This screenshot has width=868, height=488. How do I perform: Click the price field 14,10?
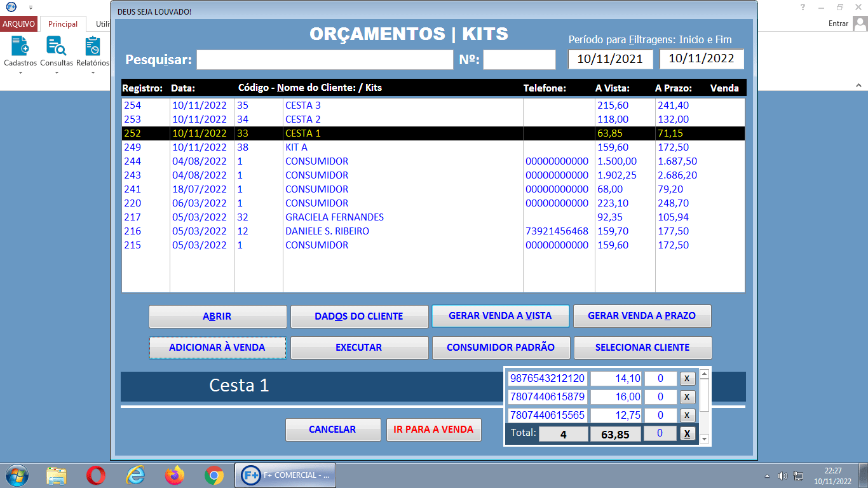click(616, 379)
